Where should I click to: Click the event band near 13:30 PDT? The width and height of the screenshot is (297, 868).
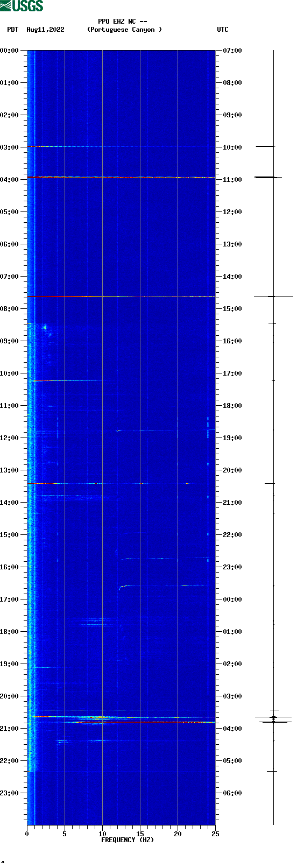[x=121, y=483]
